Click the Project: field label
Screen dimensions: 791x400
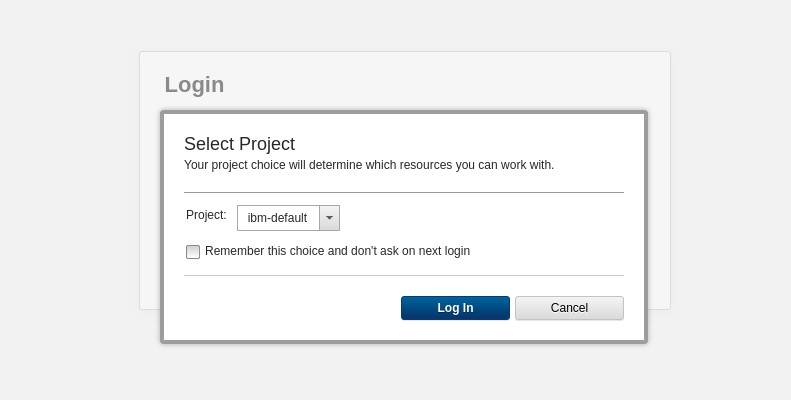206,215
